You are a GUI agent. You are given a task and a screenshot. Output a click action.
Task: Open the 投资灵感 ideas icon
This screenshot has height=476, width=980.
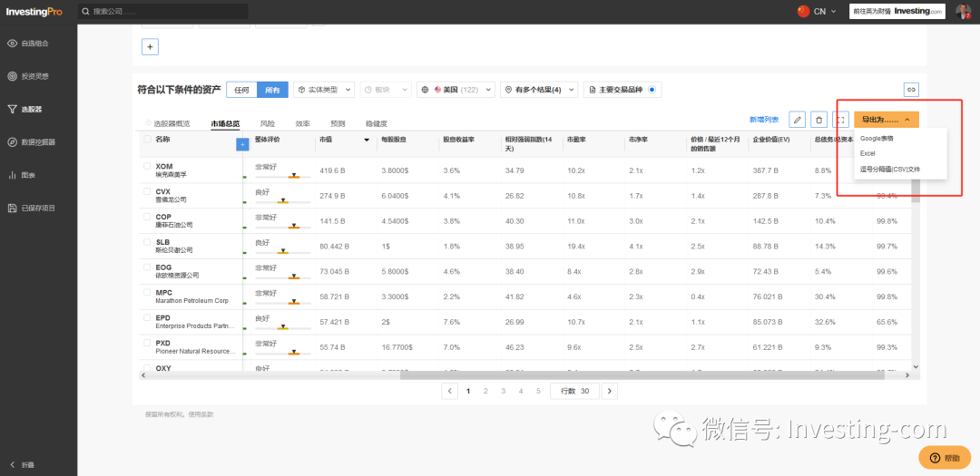coord(12,76)
